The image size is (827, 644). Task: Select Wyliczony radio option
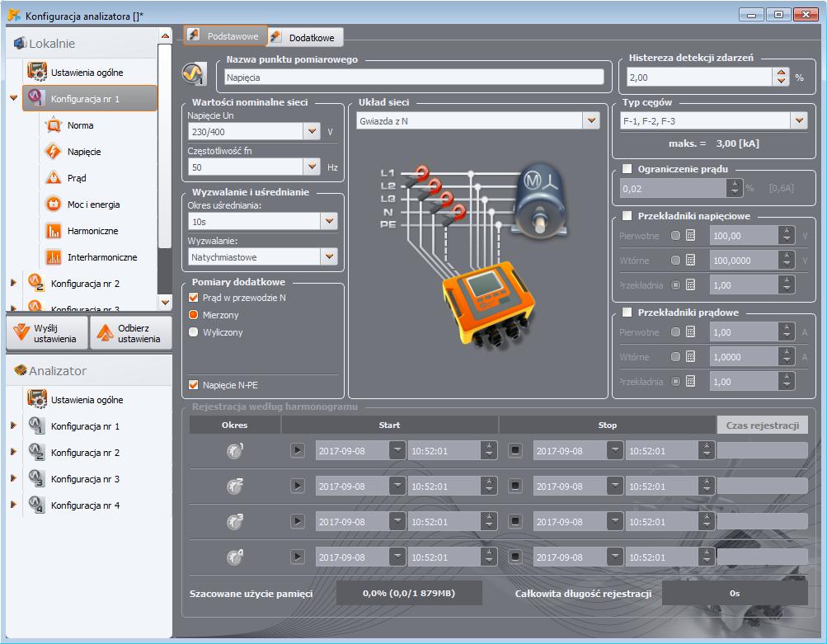[193, 332]
